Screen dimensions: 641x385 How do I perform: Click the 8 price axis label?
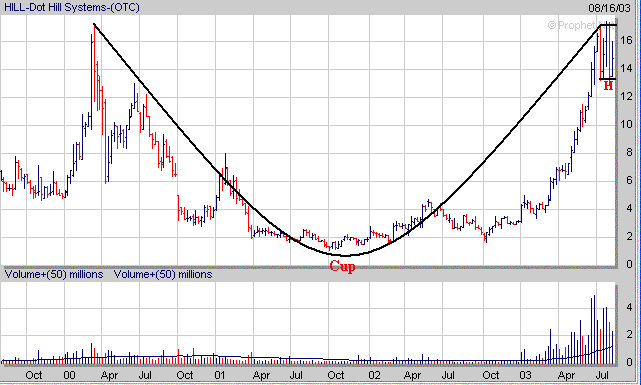(630, 152)
